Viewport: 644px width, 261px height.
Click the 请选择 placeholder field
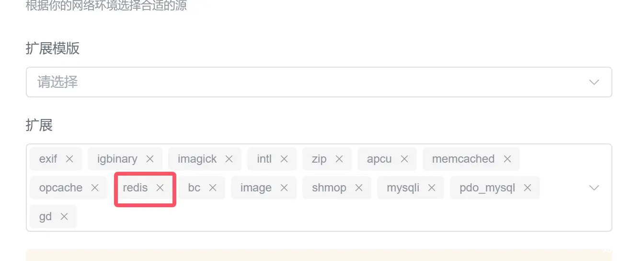pyautogui.click(x=319, y=82)
